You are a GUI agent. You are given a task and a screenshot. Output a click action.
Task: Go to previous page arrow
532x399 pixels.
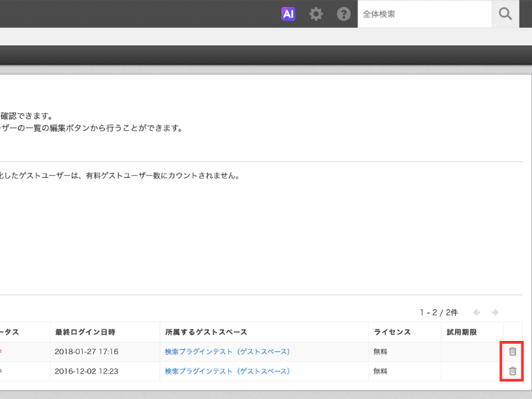pos(477,312)
